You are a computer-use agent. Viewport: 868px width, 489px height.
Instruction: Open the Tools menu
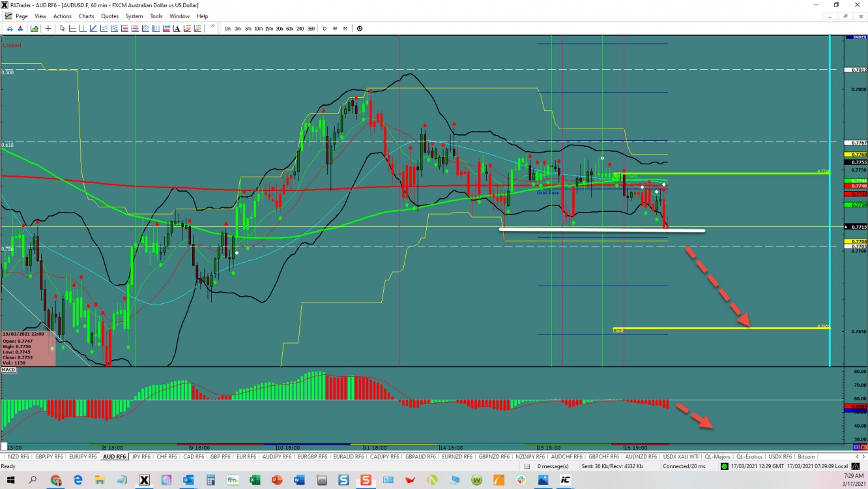coord(156,16)
